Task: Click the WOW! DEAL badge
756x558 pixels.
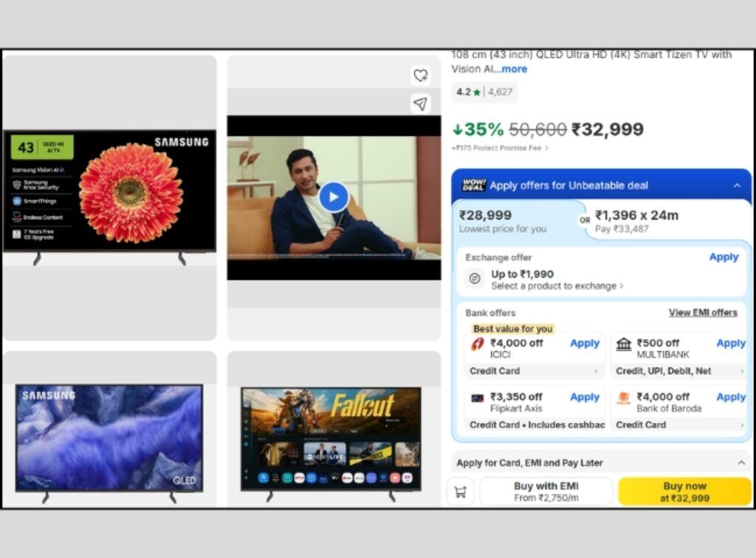Action: tap(474, 185)
